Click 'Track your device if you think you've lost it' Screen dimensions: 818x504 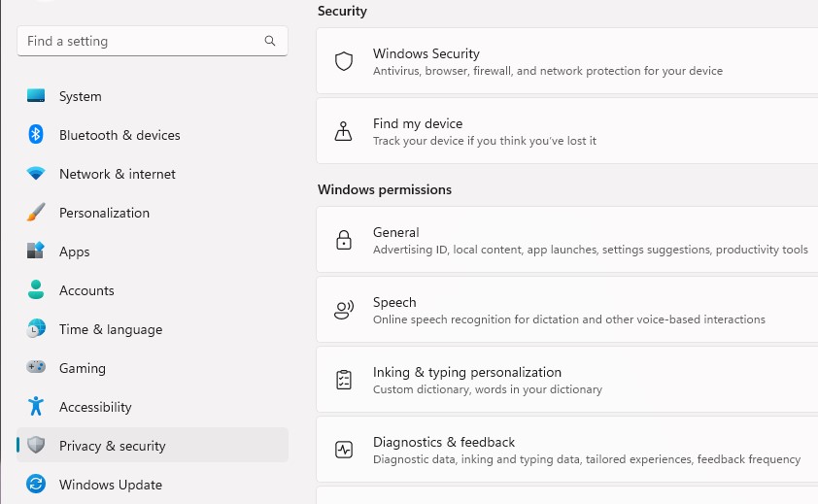[485, 141]
